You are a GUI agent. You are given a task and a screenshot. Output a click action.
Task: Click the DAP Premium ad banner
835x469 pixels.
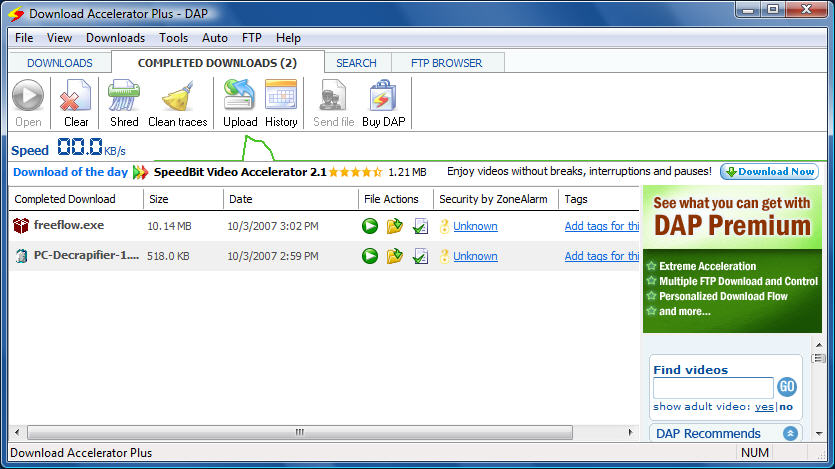(x=732, y=259)
